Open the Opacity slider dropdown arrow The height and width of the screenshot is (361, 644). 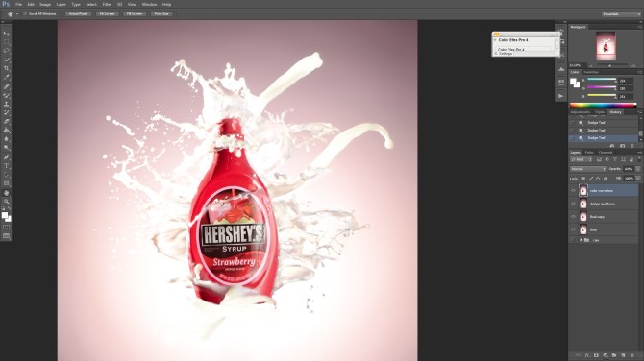point(638,169)
